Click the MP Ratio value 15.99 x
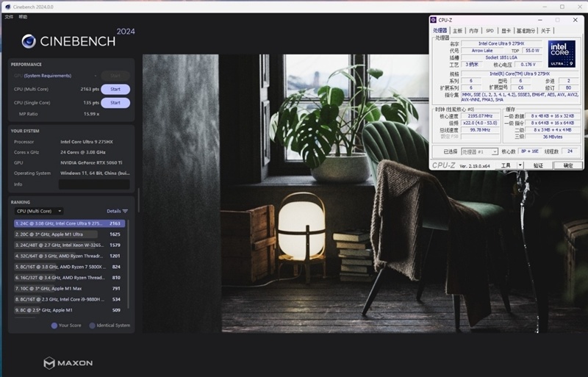The width and height of the screenshot is (588, 377). (91, 114)
